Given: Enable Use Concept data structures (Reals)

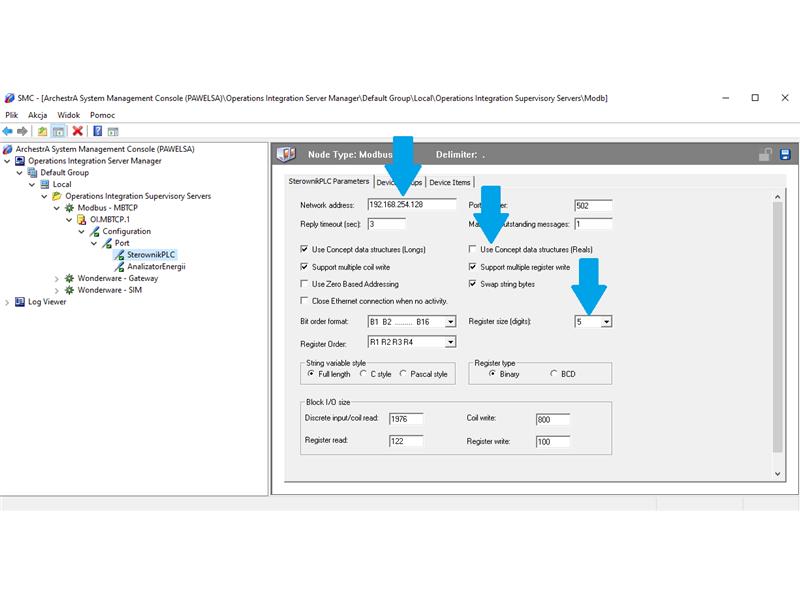Looking at the screenshot, I should pyautogui.click(x=472, y=249).
